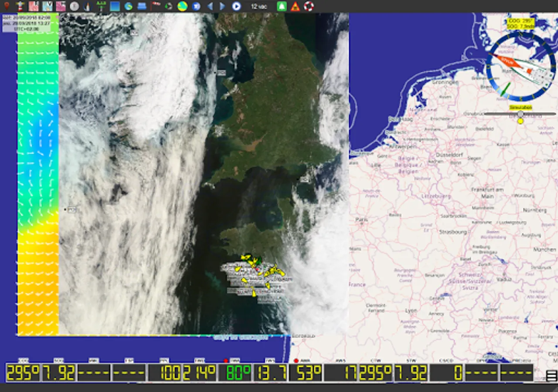Click the green alarm bell icon
The image size is (558, 392).
(x=282, y=6)
